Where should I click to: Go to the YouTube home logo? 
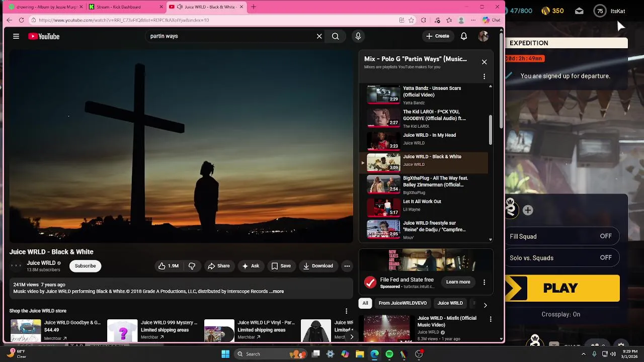[x=44, y=36]
